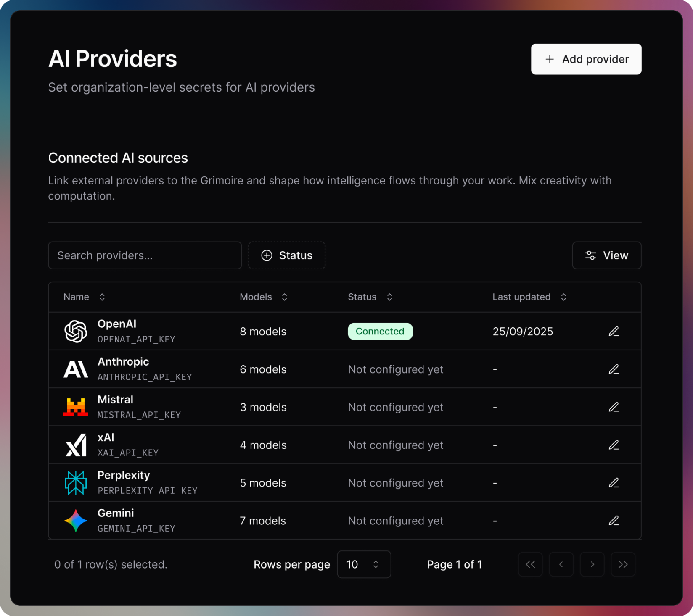Image resolution: width=693 pixels, height=616 pixels.
Task: Click the Anthropic provider logo
Action: [76, 369]
